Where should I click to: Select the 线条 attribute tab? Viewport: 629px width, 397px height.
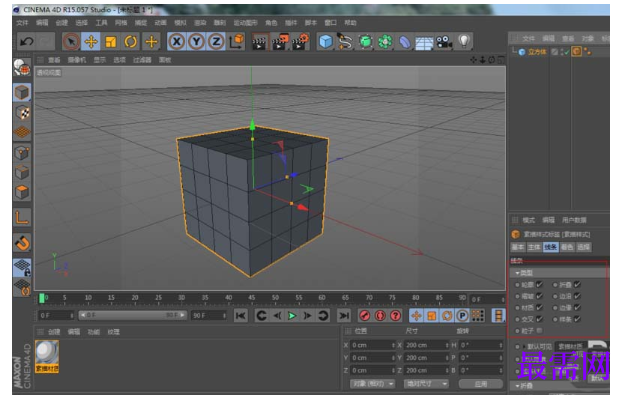(x=550, y=247)
